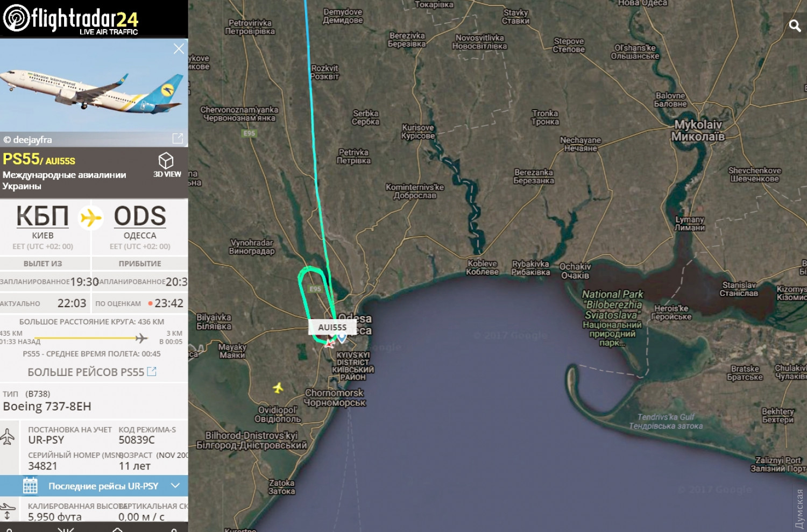View the UIA Boeing aircraft photo
The image size is (807, 532).
click(x=94, y=86)
